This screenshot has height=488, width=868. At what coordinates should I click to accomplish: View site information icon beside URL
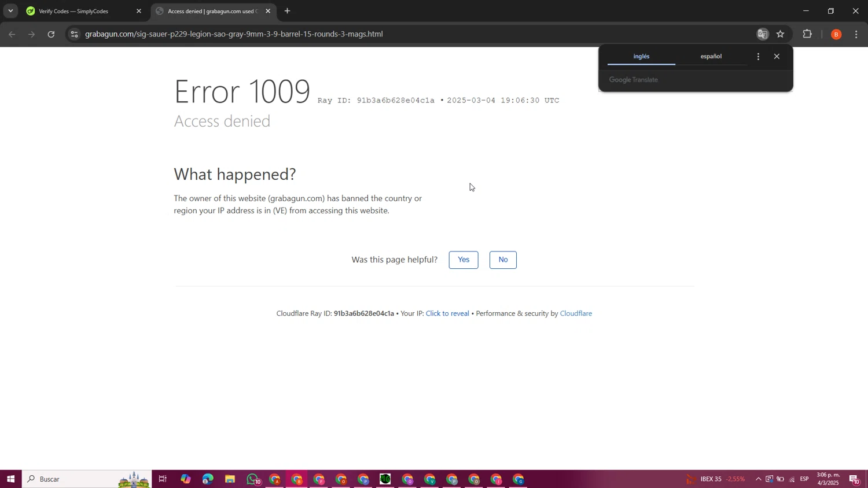point(74,34)
